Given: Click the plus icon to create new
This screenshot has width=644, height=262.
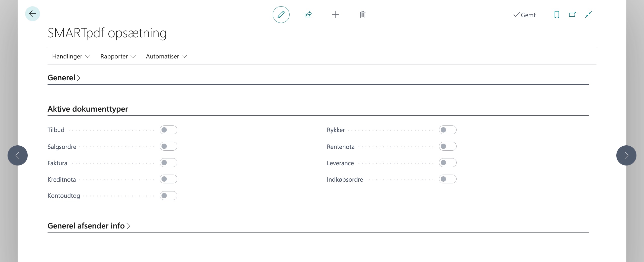Looking at the screenshot, I should click(x=335, y=15).
